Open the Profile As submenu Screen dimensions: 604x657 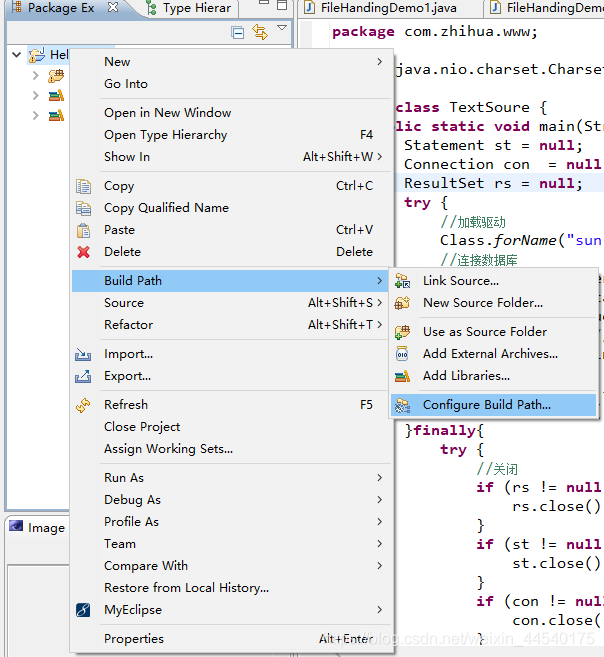(x=232, y=522)
